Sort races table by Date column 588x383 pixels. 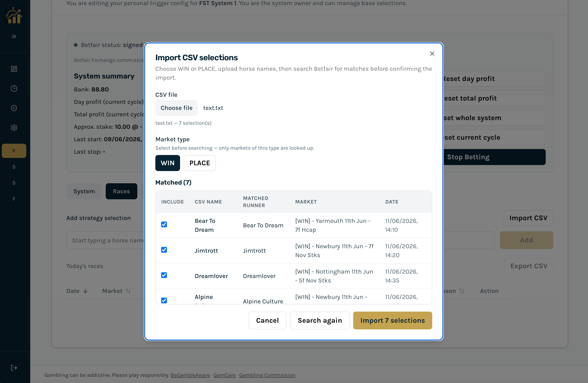click(77, 291)
